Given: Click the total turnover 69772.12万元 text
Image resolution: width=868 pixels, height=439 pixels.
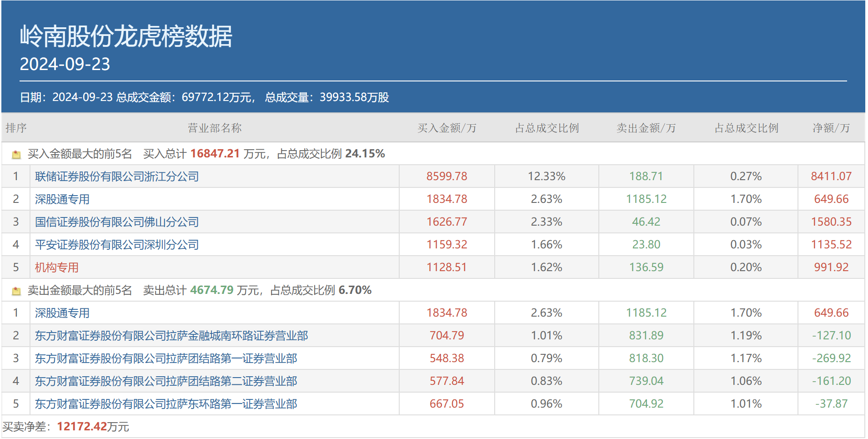Looking at the screenshot, I should pos(216,97).
